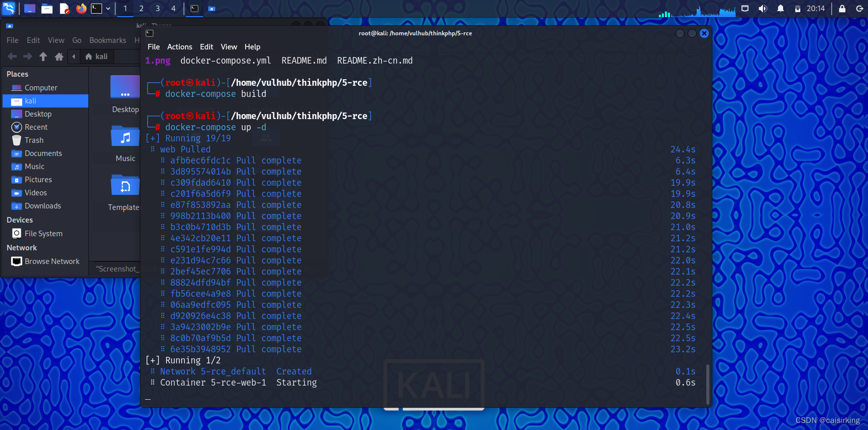Click 'Container 5-rce-web-1' line in terminal
868x430 pixels.
point(213,383)
